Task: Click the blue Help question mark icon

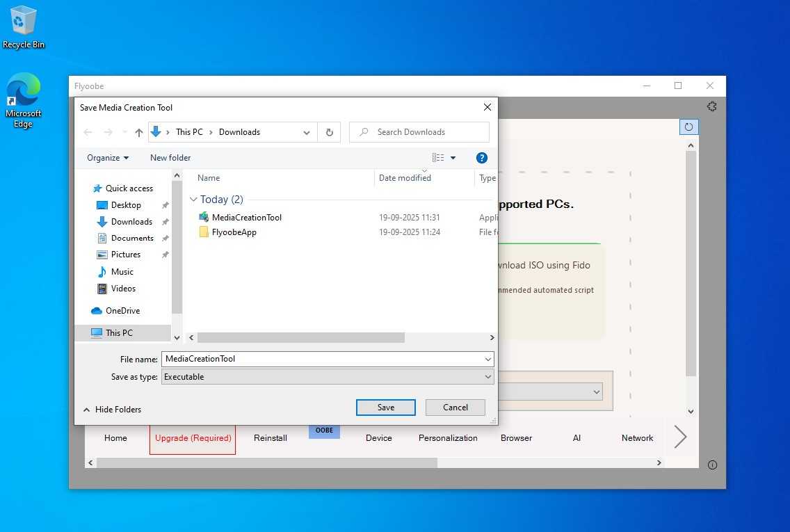Action: [x=482, y=157]
